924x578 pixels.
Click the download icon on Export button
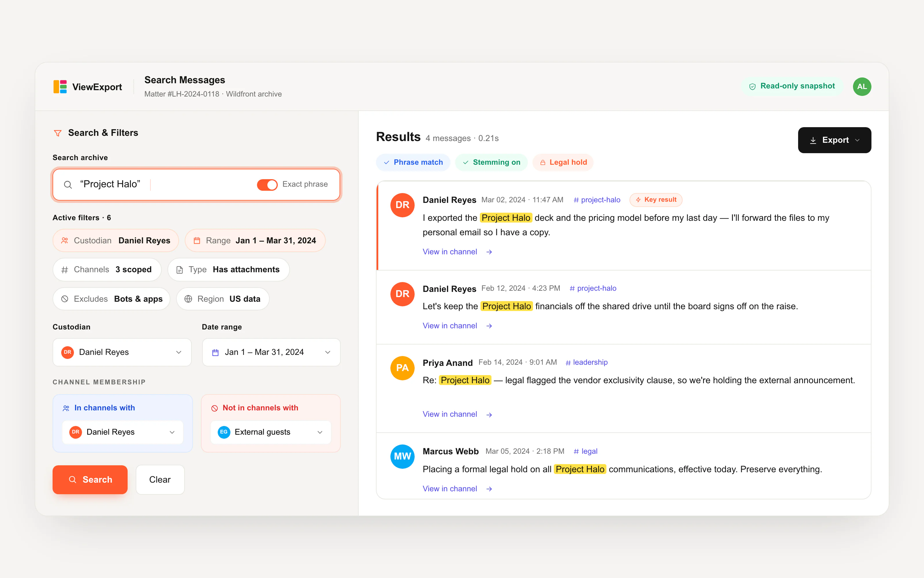[813, 140]
